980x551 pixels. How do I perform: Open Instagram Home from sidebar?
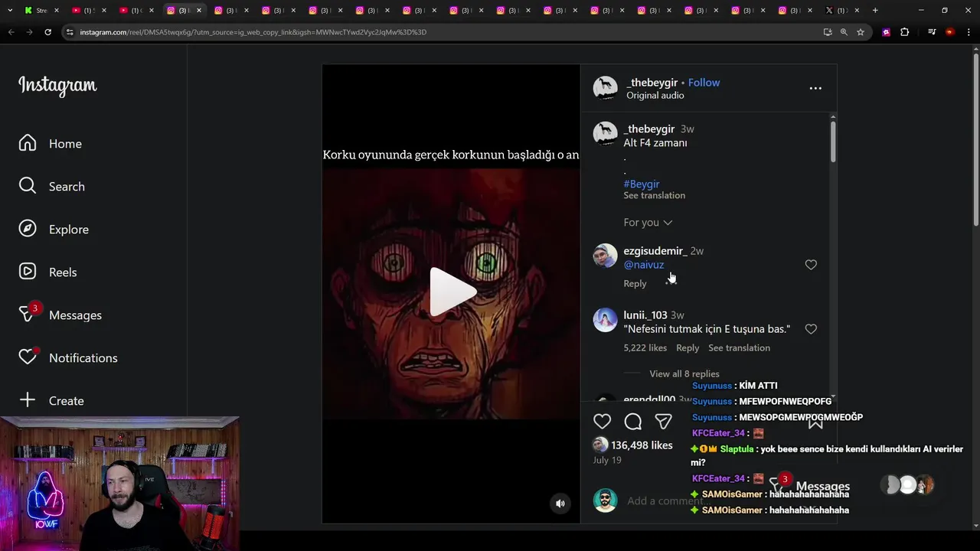click(x=51, y=144)
